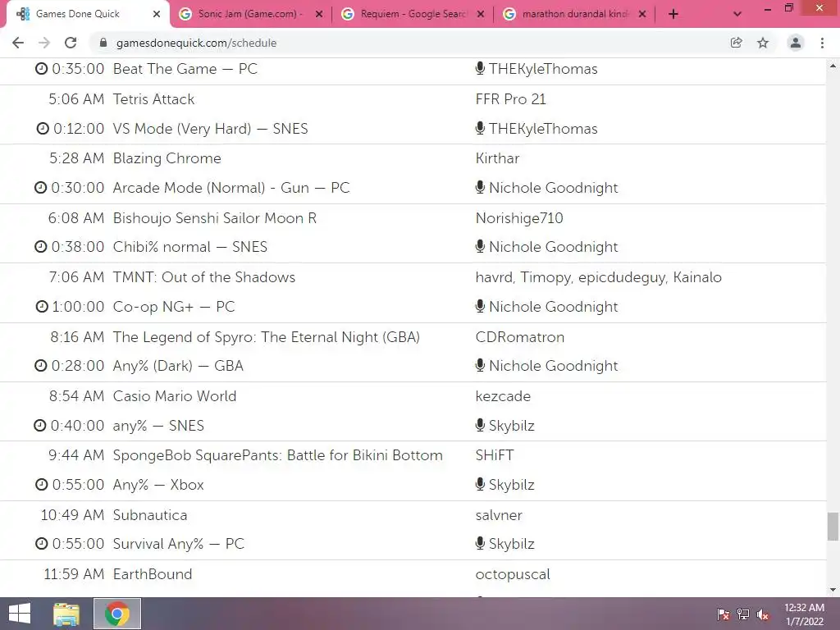Click Chrome icon in the taskbar
The image size is (840, 630).
pyautogui.click(x=116, y=614)
